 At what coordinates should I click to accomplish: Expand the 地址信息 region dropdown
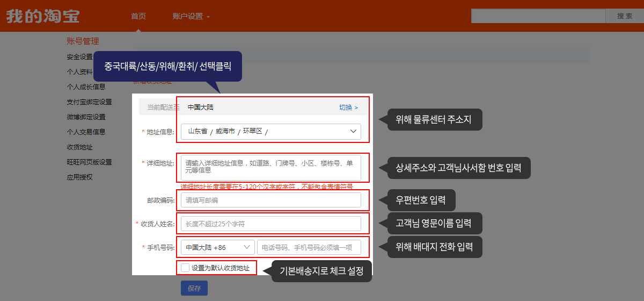[x=271, y=131]
